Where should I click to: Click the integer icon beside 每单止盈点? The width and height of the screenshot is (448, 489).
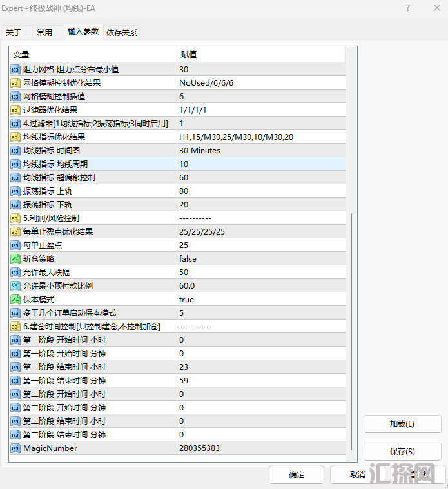[15, 245]
